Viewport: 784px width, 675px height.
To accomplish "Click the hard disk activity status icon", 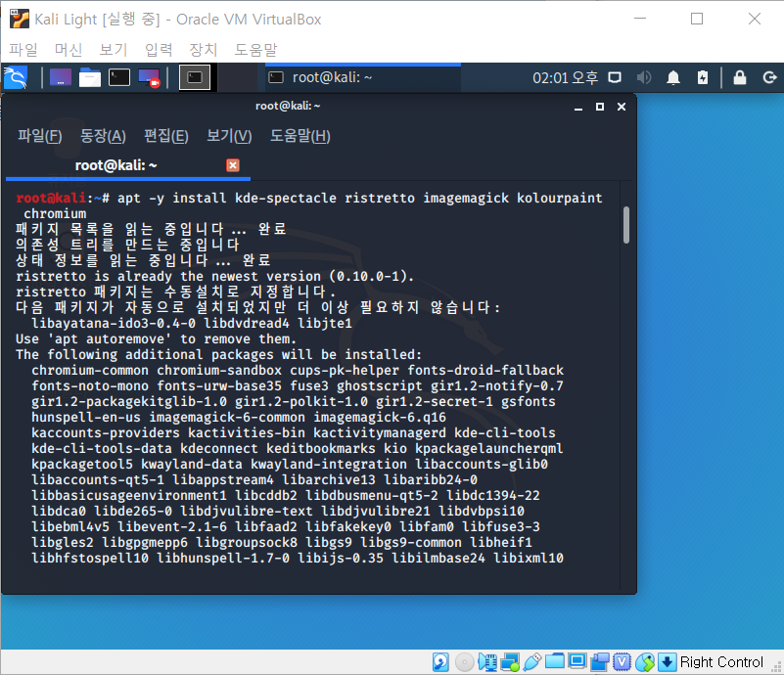I will coord(440,662).
